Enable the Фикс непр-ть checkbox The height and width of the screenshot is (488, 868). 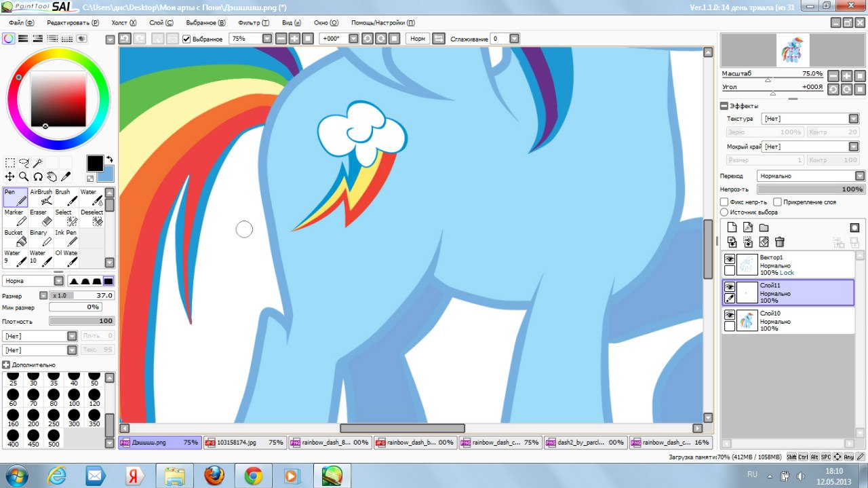(724, 202)
